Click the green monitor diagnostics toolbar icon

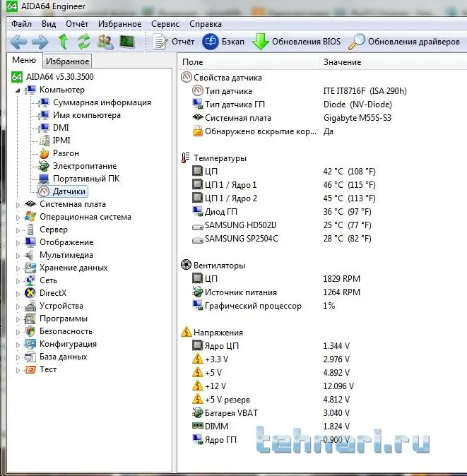click(x=127, y=42)
